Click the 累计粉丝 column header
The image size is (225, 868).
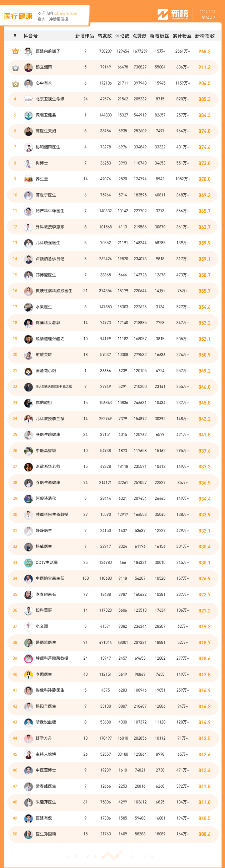(182, 36)
